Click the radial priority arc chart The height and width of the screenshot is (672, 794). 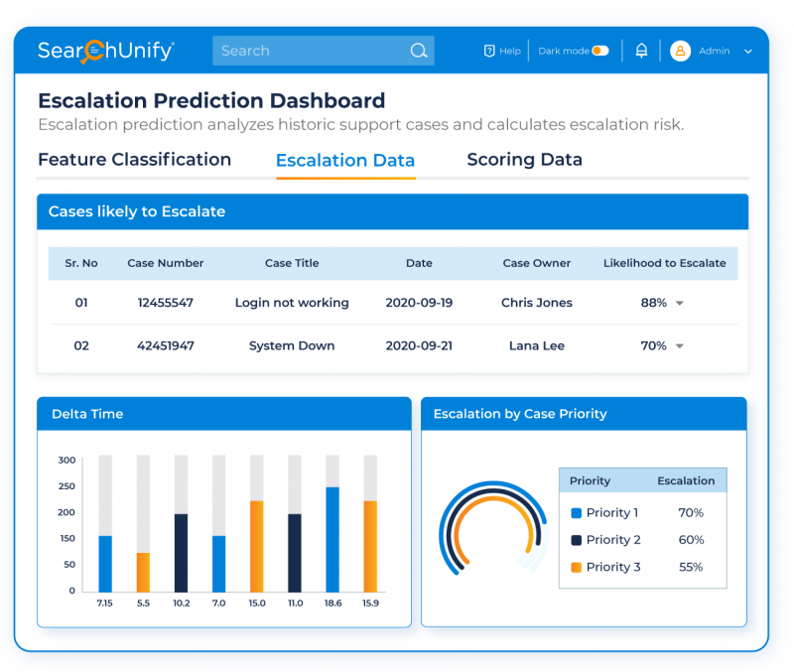tap(493, 528)
